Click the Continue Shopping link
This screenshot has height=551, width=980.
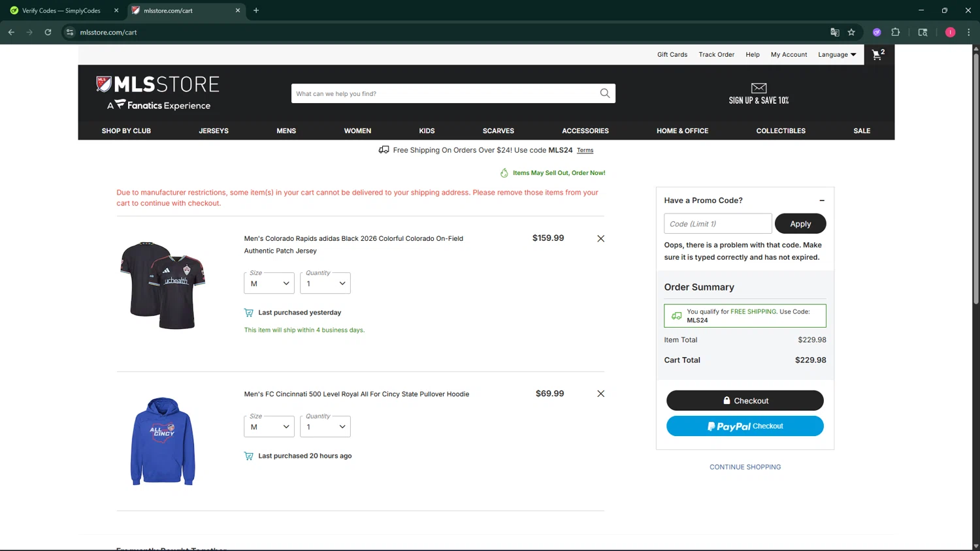745,467
